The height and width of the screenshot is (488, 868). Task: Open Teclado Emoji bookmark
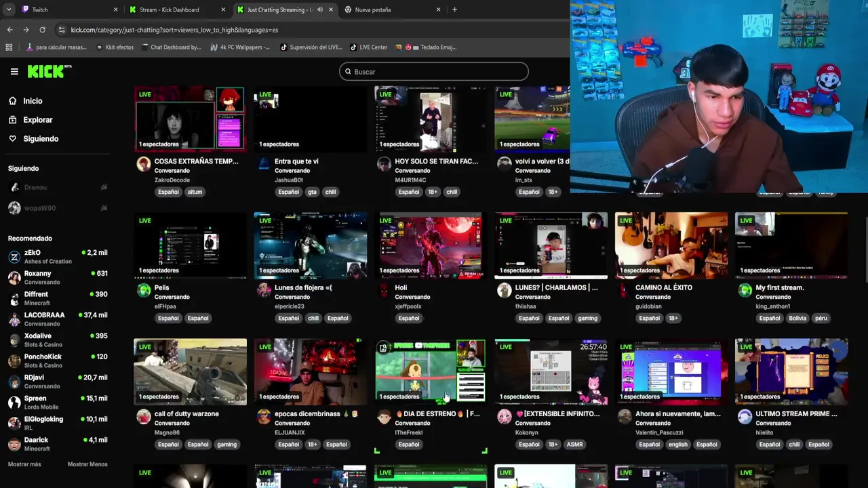[426, 47]
